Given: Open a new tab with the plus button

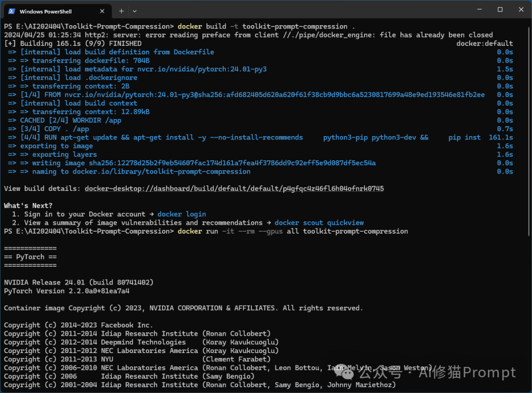Looking at the screenshot, I should 121,10.
